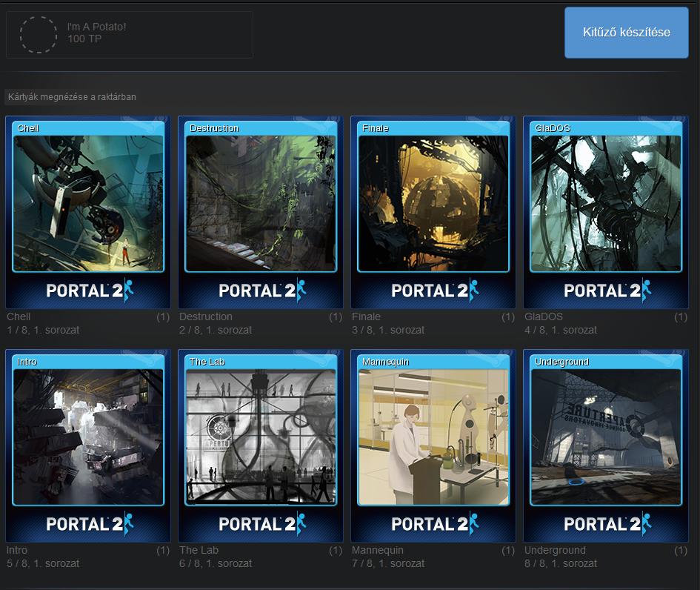Viewport: 700px width, 590px height.
Task: Click the '1 / 8, 1. sorozat' text
Action: coord(43,330)
